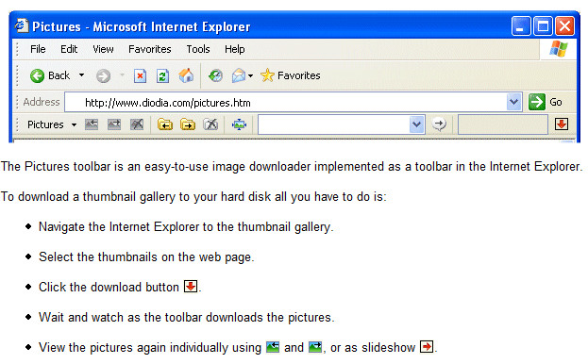Screen dimensions: 588x364
Task: Close the Internet Explorer window
Action: pyautogui.click(x=565, y=26)
